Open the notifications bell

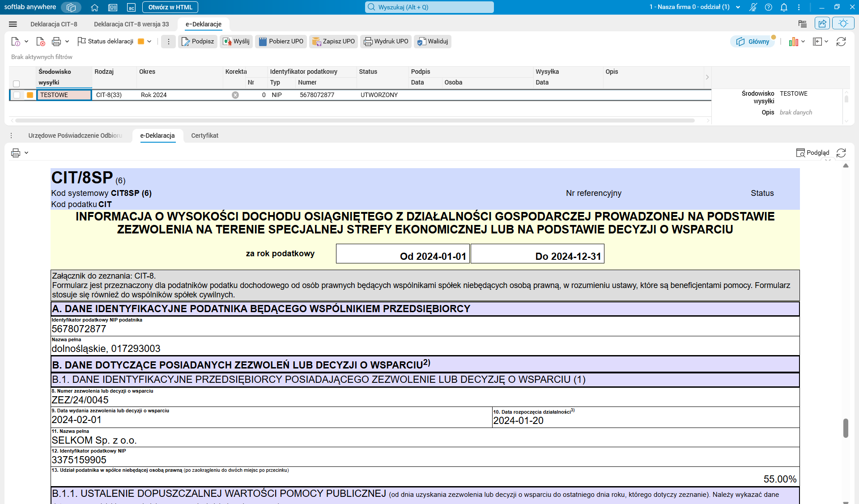point(784,7)
